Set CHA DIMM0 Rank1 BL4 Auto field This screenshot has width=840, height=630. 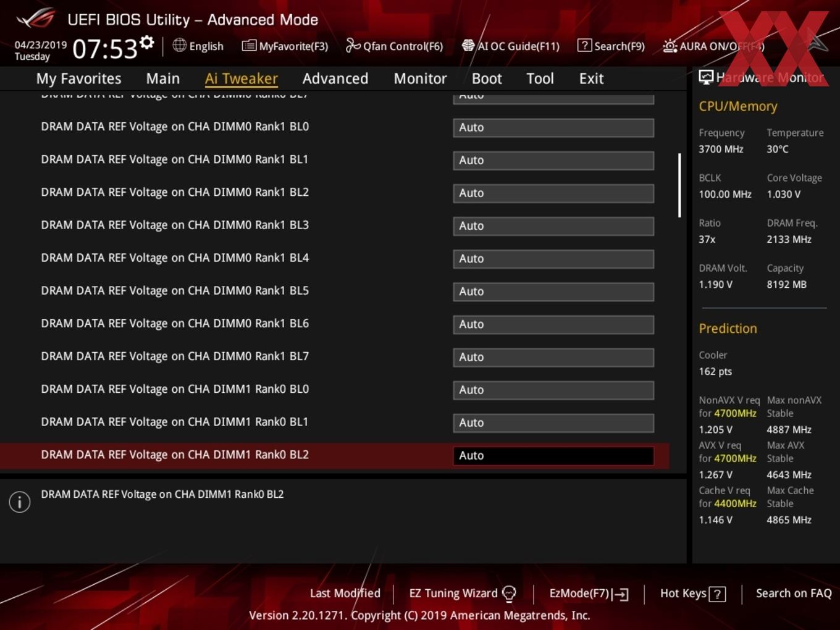tap(553, 259)
